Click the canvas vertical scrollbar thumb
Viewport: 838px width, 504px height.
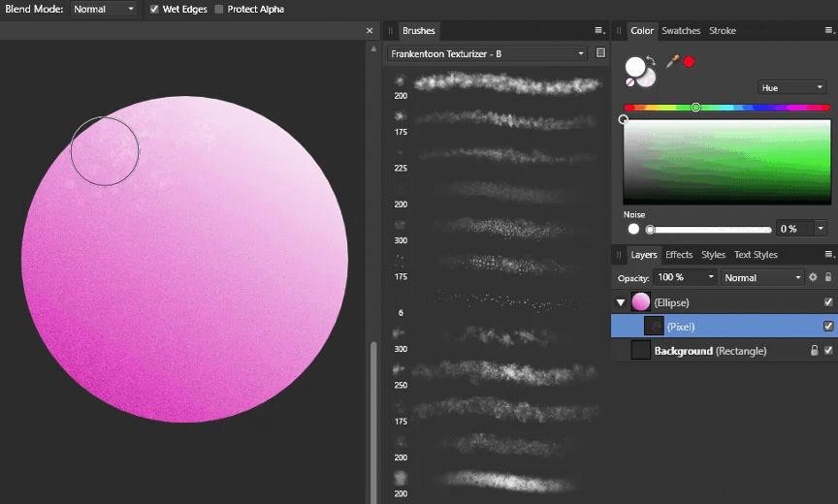[x=373, y=422]
